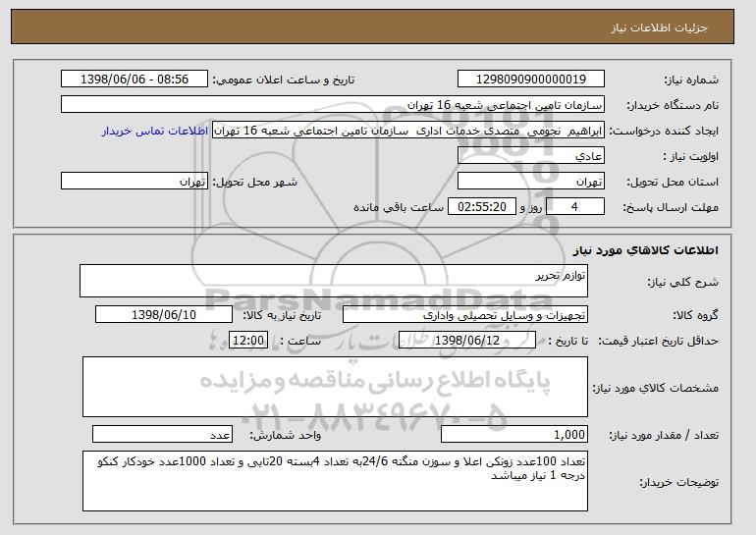Viewport: 756px width, 535px height.
Task: Click the مهلت ارسال پاسخ label
Action: (x=671, y=207)
